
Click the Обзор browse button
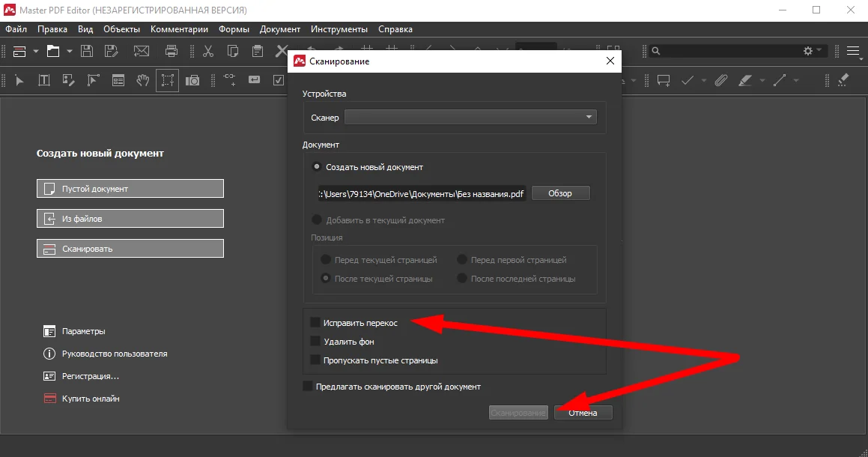[560, 193]
